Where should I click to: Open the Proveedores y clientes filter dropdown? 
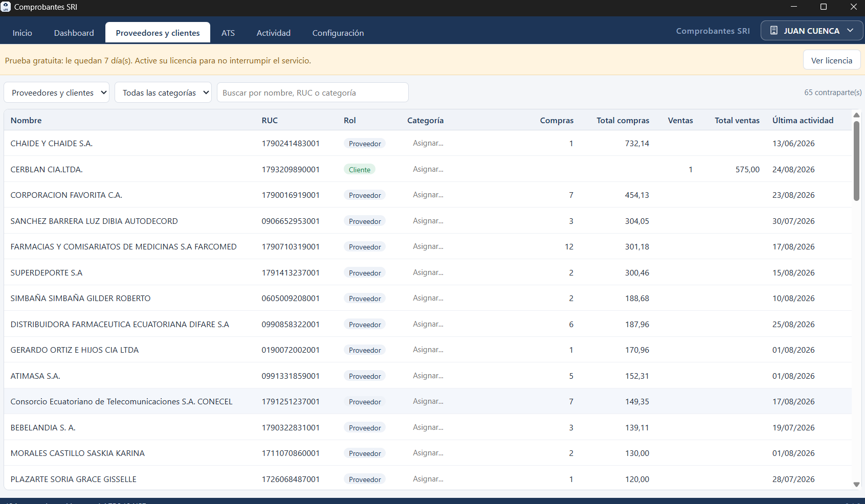(x=57, y=93)
